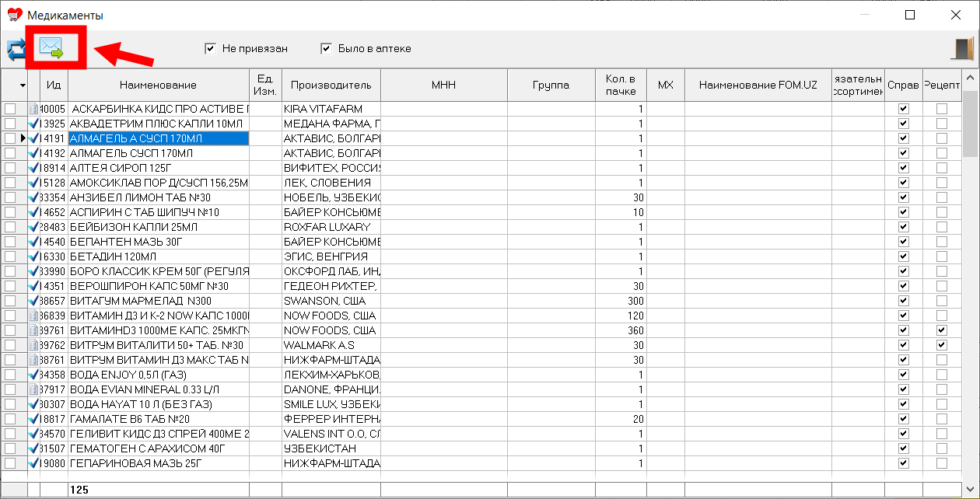Viewport: 980px width, 499px height.
Task: Toggle Справ checkbox for АНЗИБЕЛ ЛИМОН row
Action: click(903, 197)
